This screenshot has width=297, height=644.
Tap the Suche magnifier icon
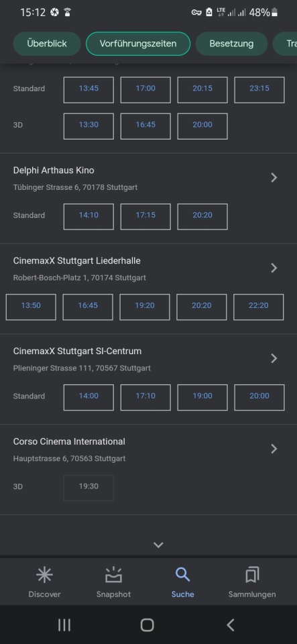[182, 575]
